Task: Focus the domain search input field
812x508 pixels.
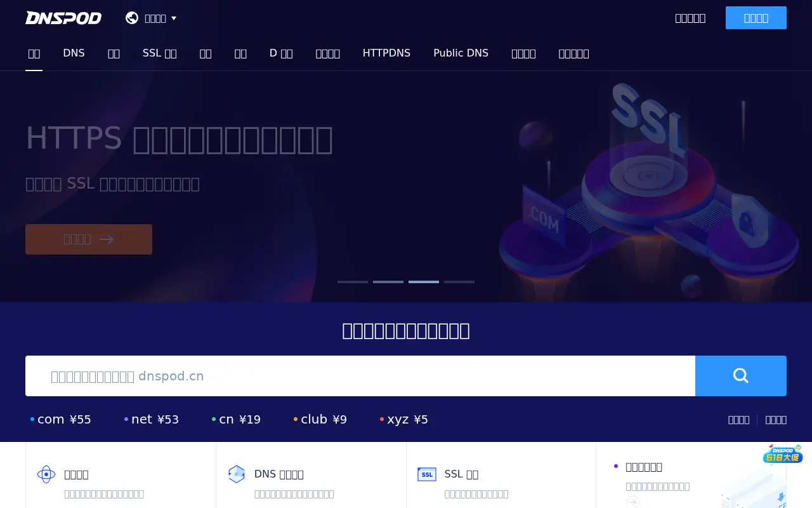Action: pos(360,376)
